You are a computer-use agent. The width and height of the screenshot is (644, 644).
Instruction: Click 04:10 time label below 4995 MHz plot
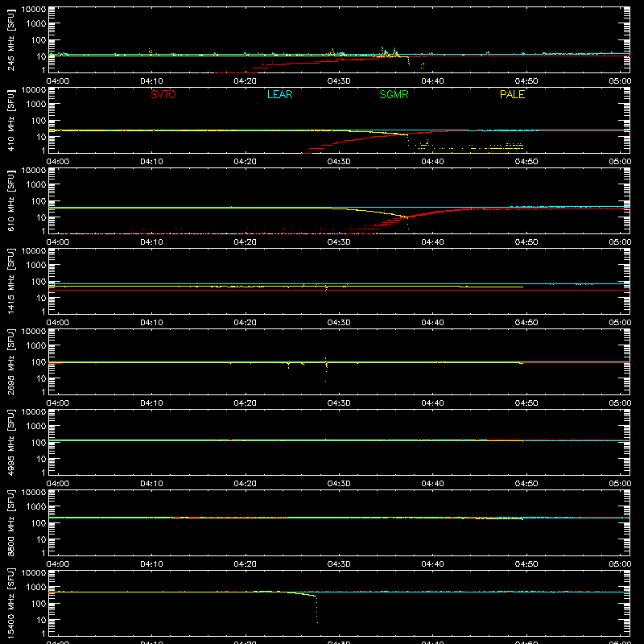(x=151, y=484)
